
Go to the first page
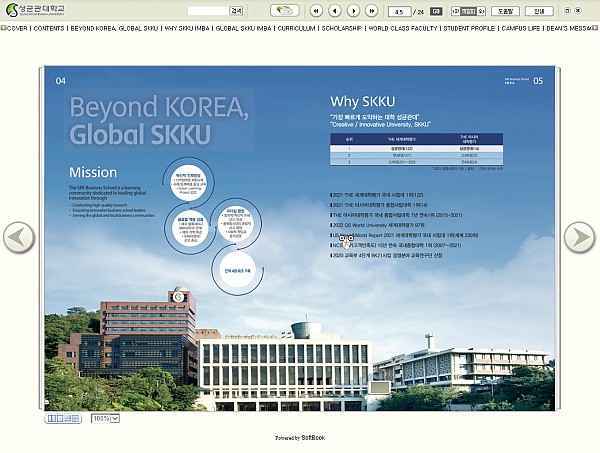coord(316,11)
